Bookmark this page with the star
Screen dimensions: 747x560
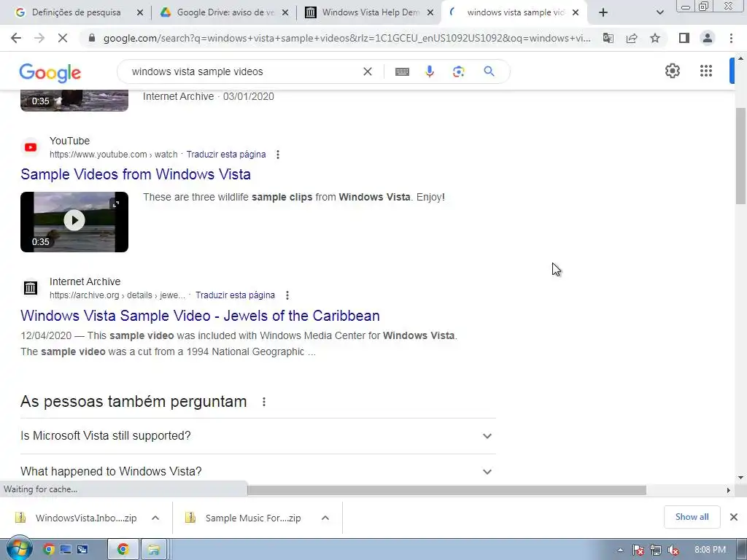coord(655,38)
